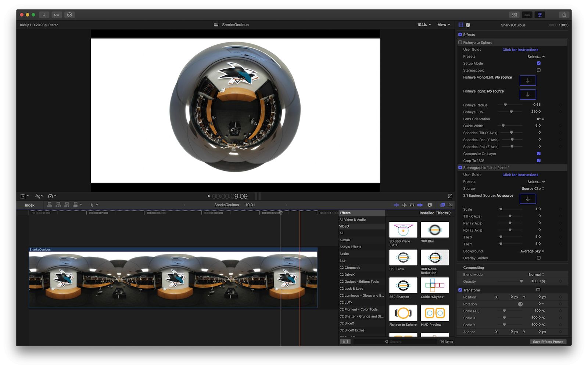Click the Import Media down-arrow button
Image resolution: width=588 pixels, height=369 pixels.
pyautogui.click(x=44, y=15)
